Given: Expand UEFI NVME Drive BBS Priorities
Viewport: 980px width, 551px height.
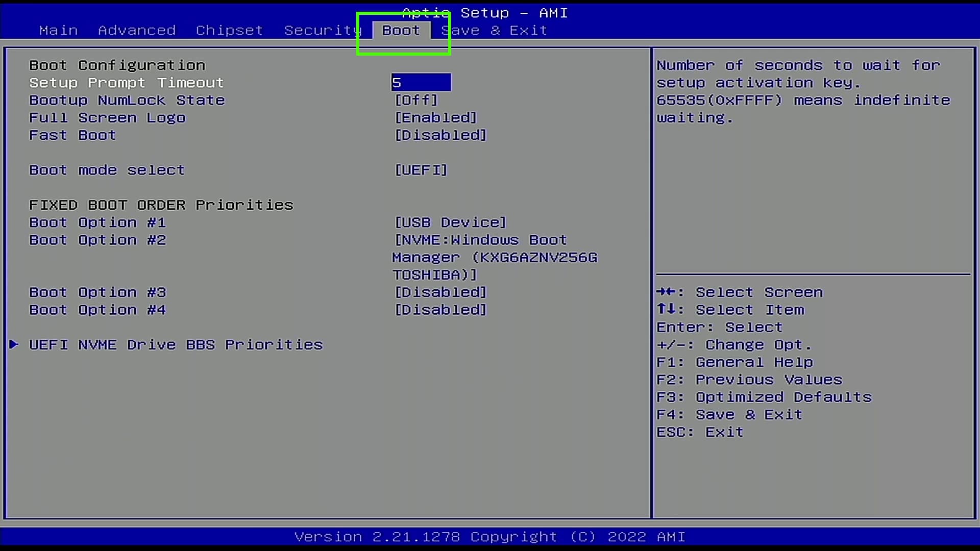Looking at the screenshot, I should click(176, 344).
